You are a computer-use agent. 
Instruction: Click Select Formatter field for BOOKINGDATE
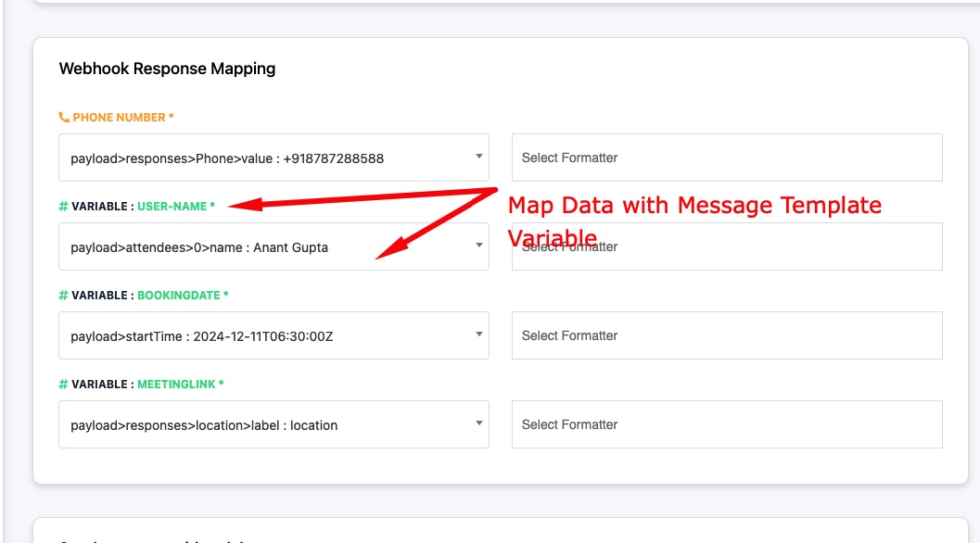click(727, 335)
